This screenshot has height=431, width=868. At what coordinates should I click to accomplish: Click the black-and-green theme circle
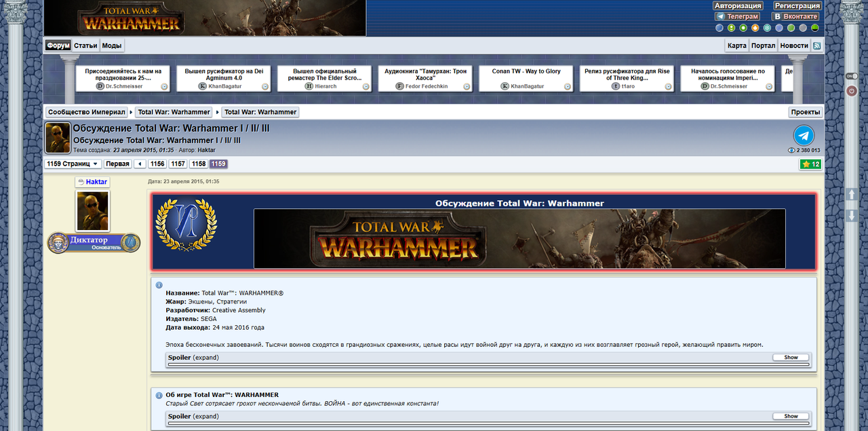(x=815, y=28)
